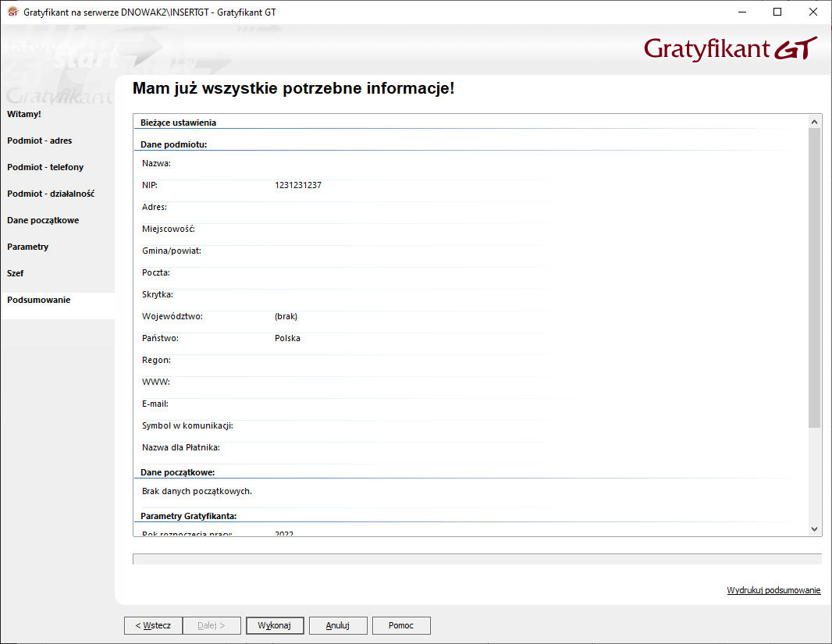The height and width of the screenshot is (644, 832).
Task: Click the empty progress bar
Action: click(x=477, y=559)
